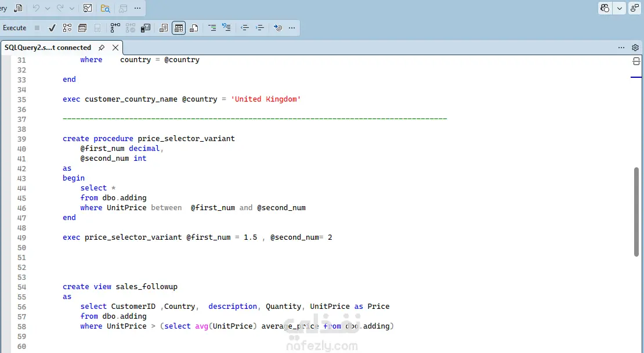The image size is (644, 353).
Task: Close the SQLQuery2 tab
Action: tap(115, 48)
